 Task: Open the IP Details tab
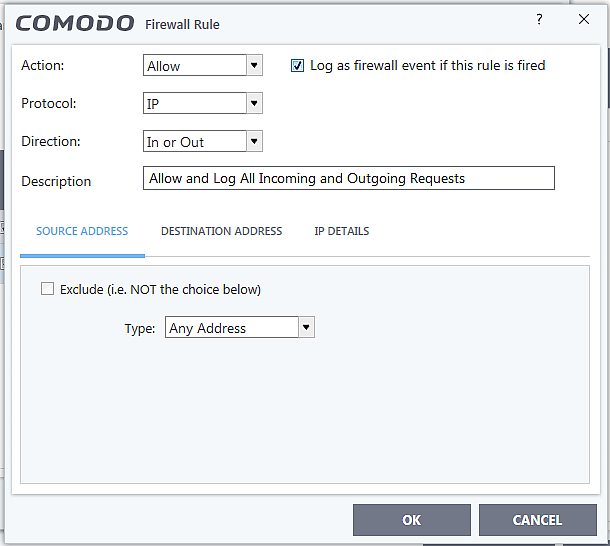(341, 231)
